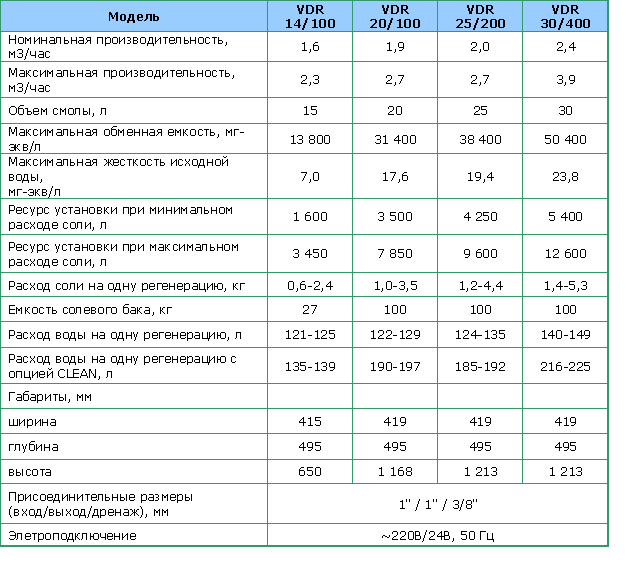Viewport: 639px width, 564px height.
Task: Click the '13 800' exchange capacity cell
Action: coord(310,139)
